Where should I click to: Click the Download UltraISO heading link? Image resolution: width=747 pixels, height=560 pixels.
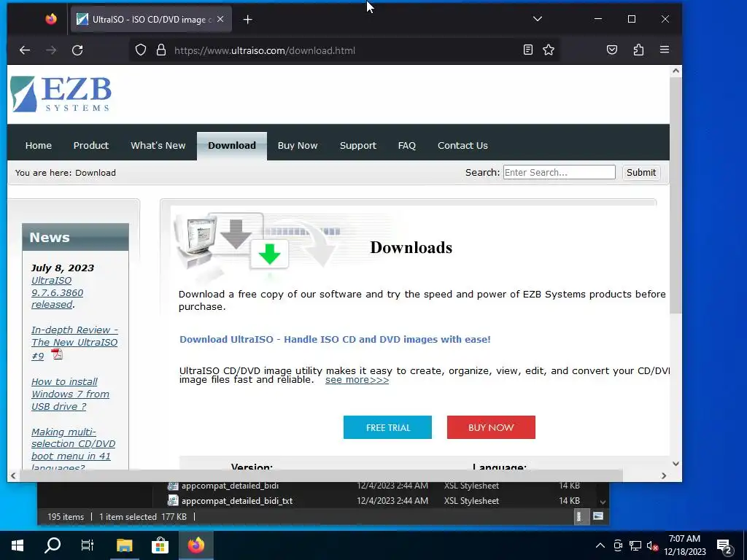pos(335,340)
